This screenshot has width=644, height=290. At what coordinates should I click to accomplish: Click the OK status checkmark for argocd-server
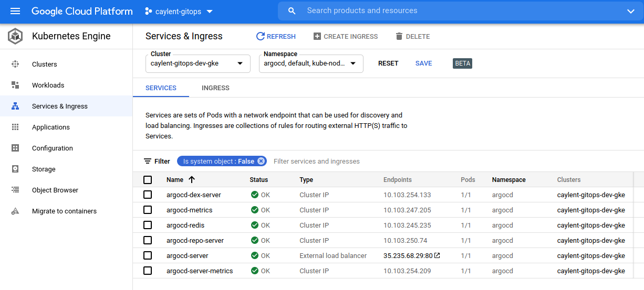click(x=255, y=255)
